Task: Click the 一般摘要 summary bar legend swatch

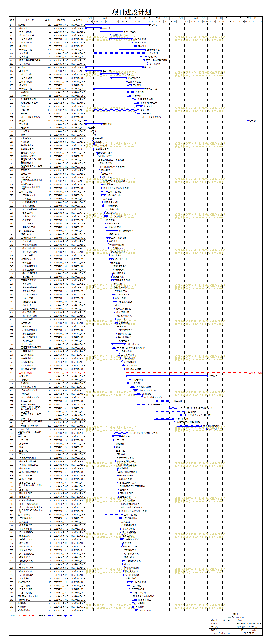Action: click(x=68, y=615)
